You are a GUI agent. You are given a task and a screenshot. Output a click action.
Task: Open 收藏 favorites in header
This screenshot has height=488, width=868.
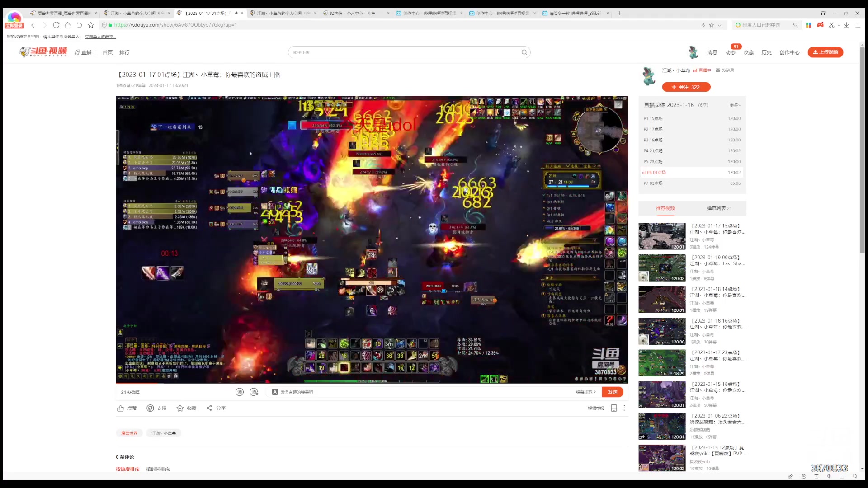(749, 52)
